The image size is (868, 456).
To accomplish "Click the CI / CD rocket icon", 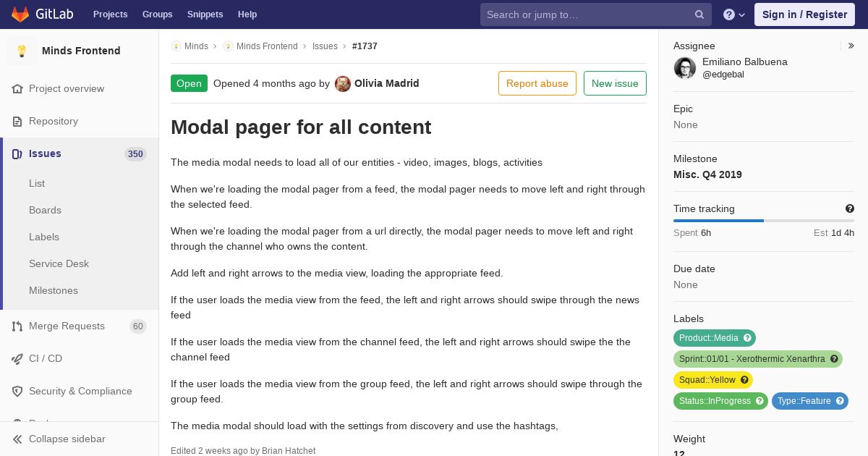I will tap(17, 359).
